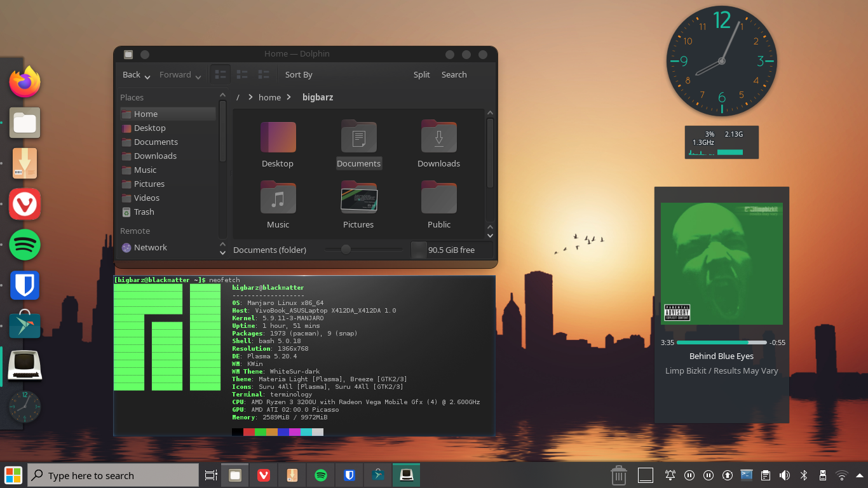Open the software updates tray icon
The height and width of the screenshot is (488, 868).
click(728, 475)
